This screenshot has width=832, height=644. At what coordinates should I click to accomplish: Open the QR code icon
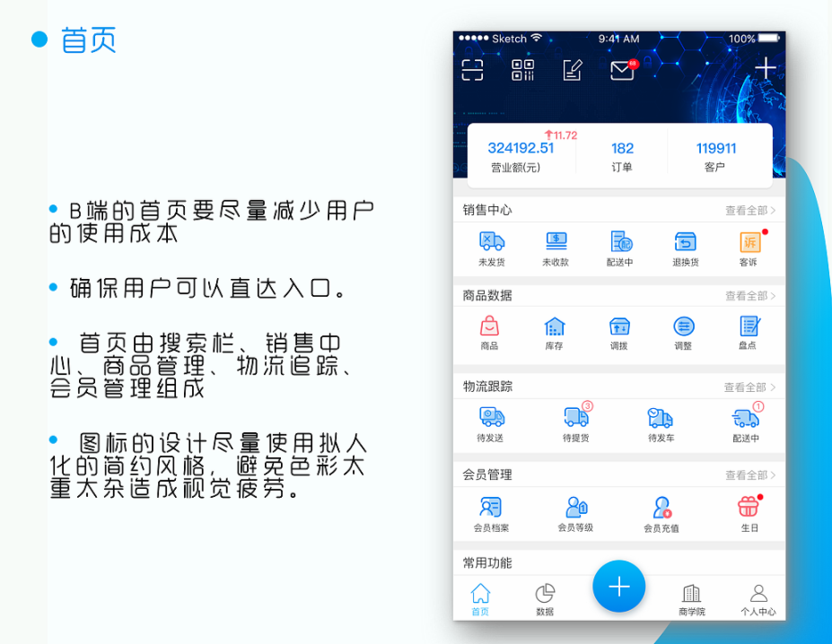[x=522, y=70]
